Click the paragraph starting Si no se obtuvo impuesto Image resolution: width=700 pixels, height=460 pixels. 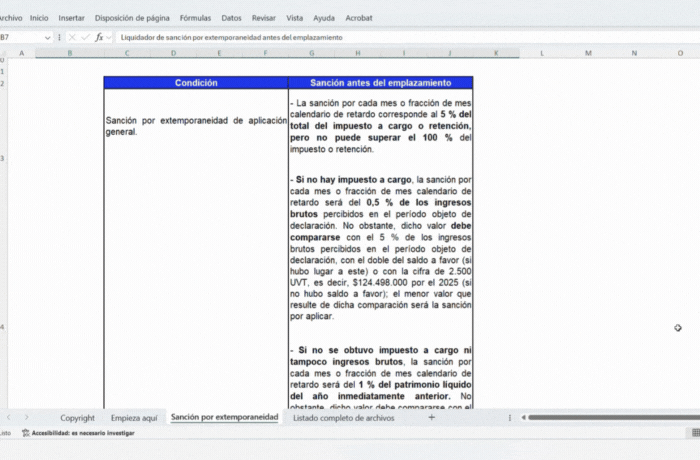coord(380,378)
